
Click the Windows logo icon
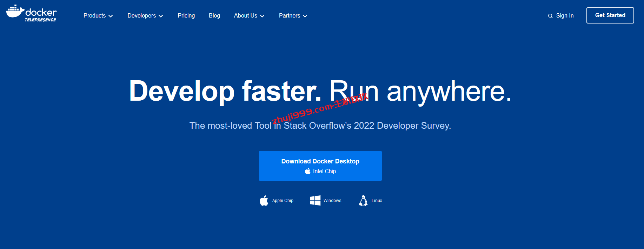tap(315, 201)
